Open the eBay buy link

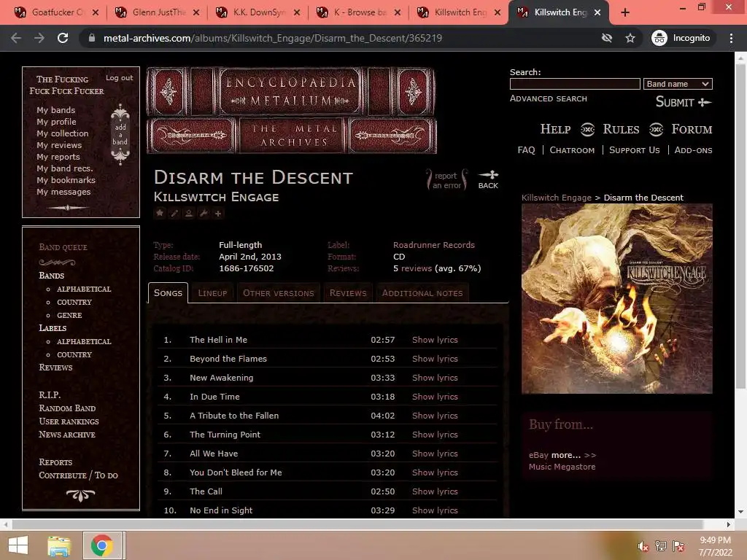(x=538, y=455)
